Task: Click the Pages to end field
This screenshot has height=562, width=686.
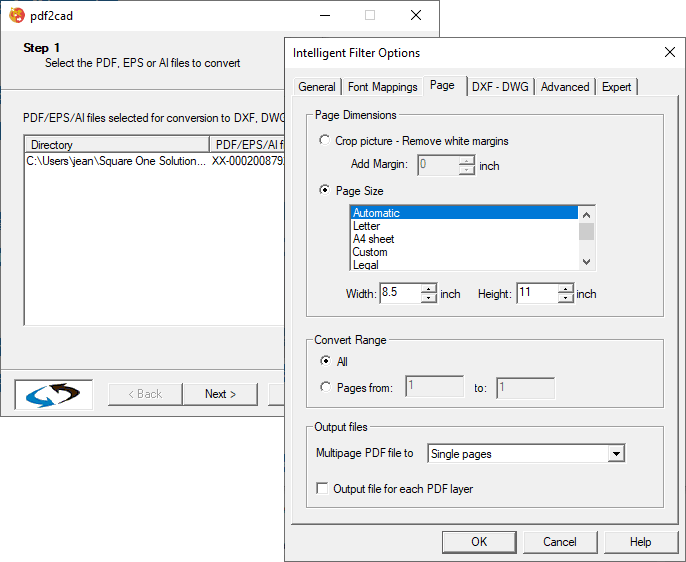Action: tap(525, 388)
